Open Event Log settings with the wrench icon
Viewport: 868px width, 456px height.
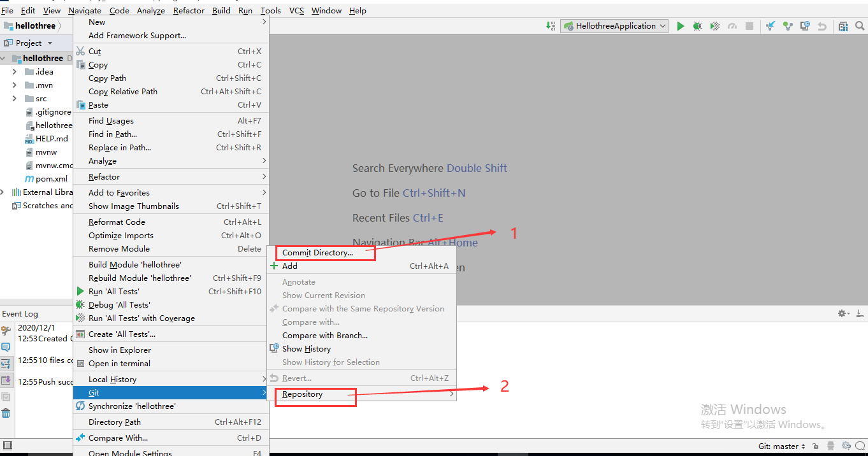pyautogui.click(x=6, y=330)
